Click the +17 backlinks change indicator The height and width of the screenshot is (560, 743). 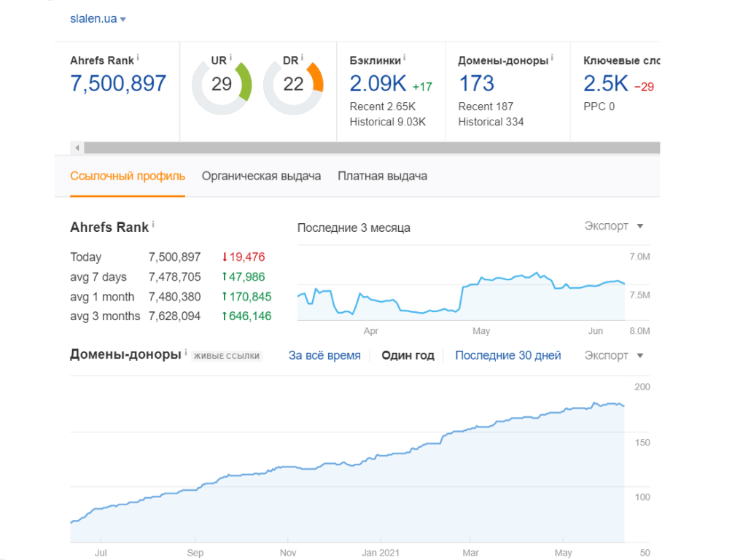[x=422, y=87]
